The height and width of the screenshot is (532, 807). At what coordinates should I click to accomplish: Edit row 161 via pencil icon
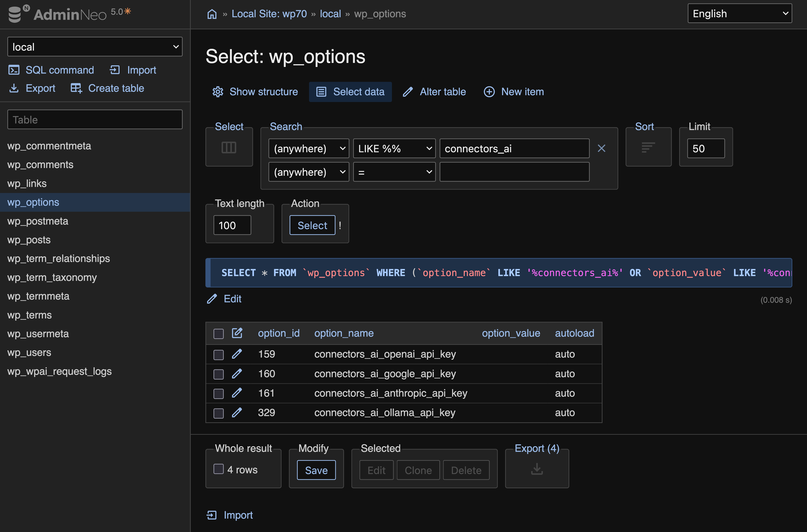(237, 393)
